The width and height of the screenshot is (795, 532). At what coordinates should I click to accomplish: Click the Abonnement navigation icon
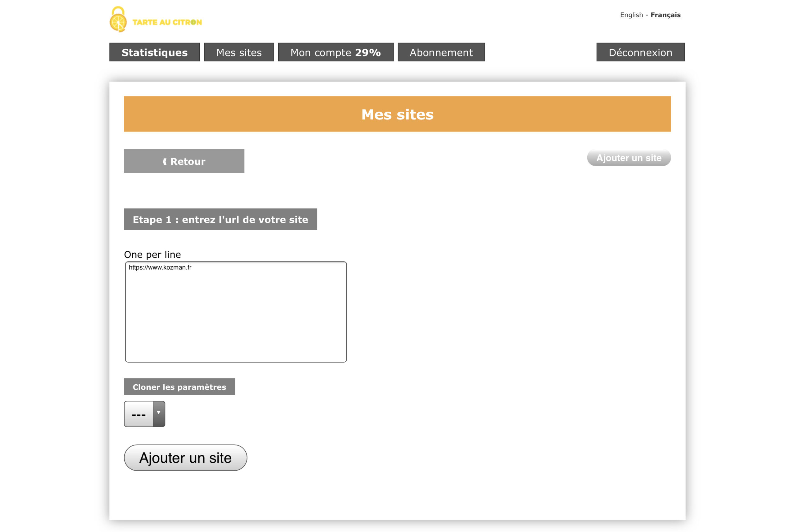pos(442,52)
